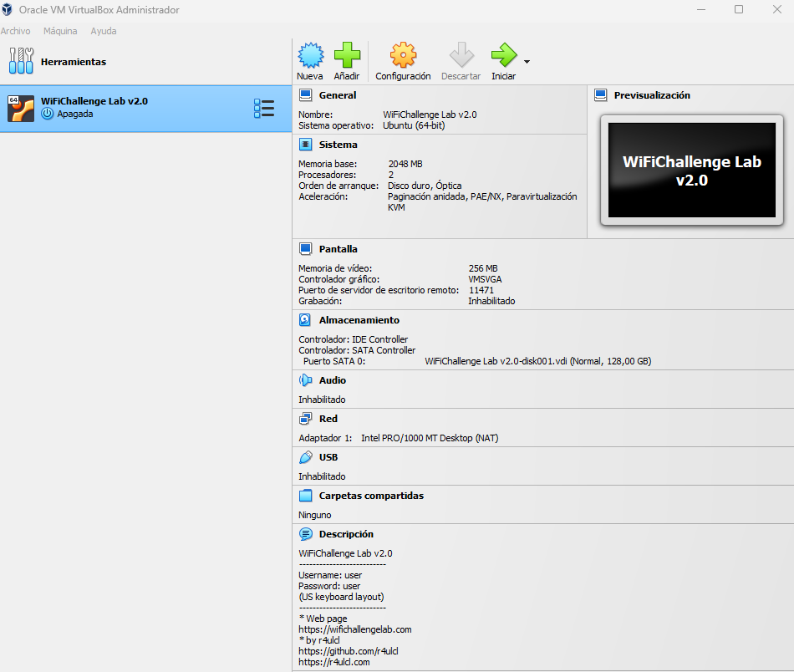
Task: Click the Añadir green plus icon
Action: point(347,55)
